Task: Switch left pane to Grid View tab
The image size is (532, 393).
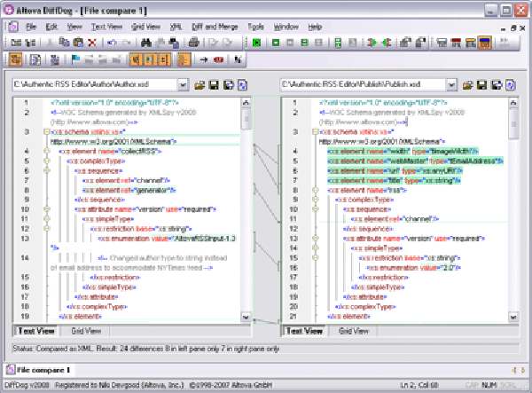Action: (84, 331)
